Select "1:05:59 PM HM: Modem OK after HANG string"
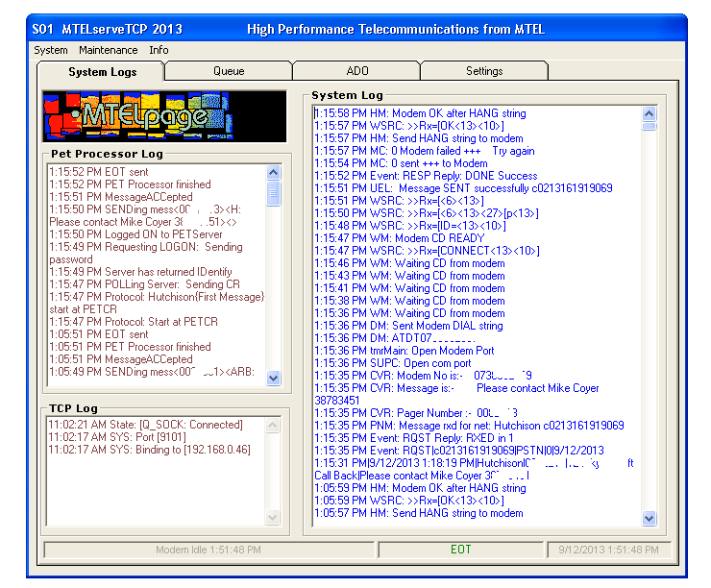Screen dimensions: 711x588 (x=420, y=488)
